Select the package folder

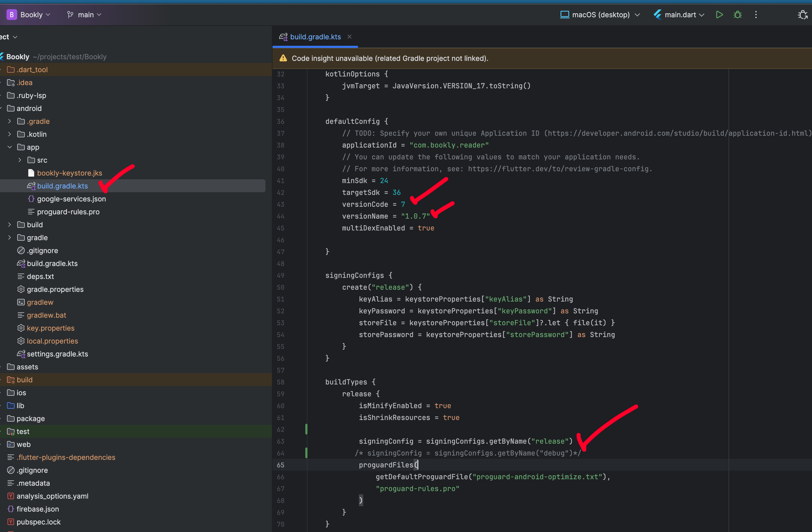(31, 419)
